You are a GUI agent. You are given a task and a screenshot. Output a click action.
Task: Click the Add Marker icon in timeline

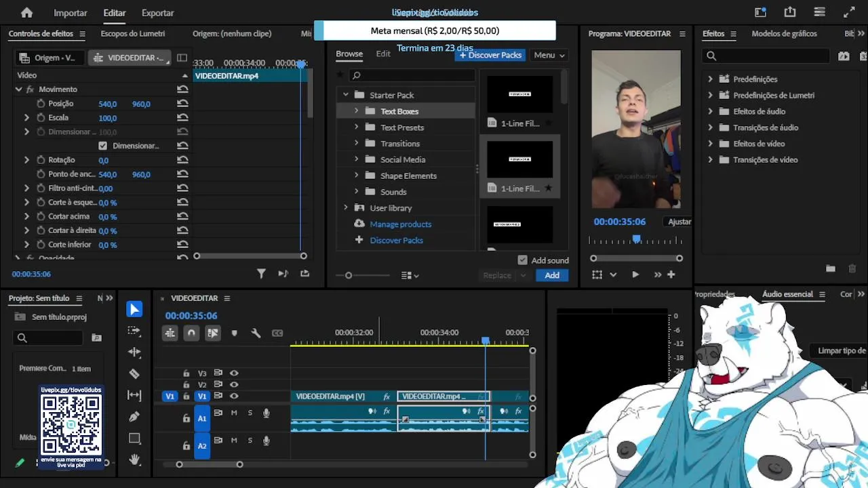(x=234, y=333)
